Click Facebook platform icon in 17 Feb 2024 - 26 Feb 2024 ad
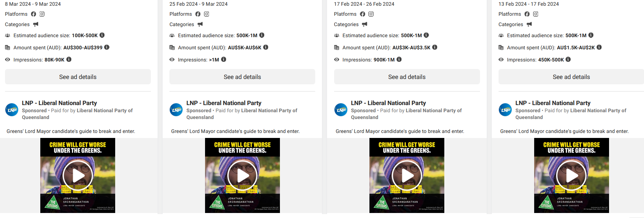The image size is (644, 218). 363,14
